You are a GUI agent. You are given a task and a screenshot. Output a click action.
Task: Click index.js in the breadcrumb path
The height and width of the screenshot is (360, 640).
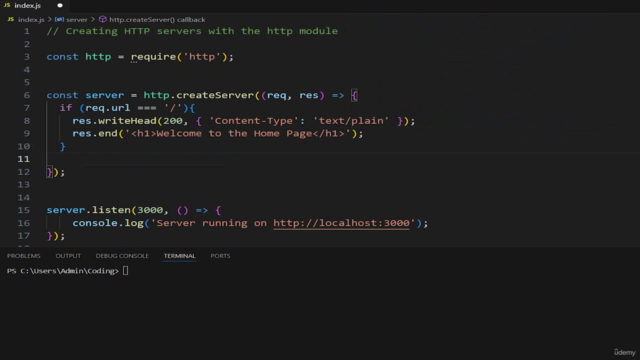(x=31, y=20)
